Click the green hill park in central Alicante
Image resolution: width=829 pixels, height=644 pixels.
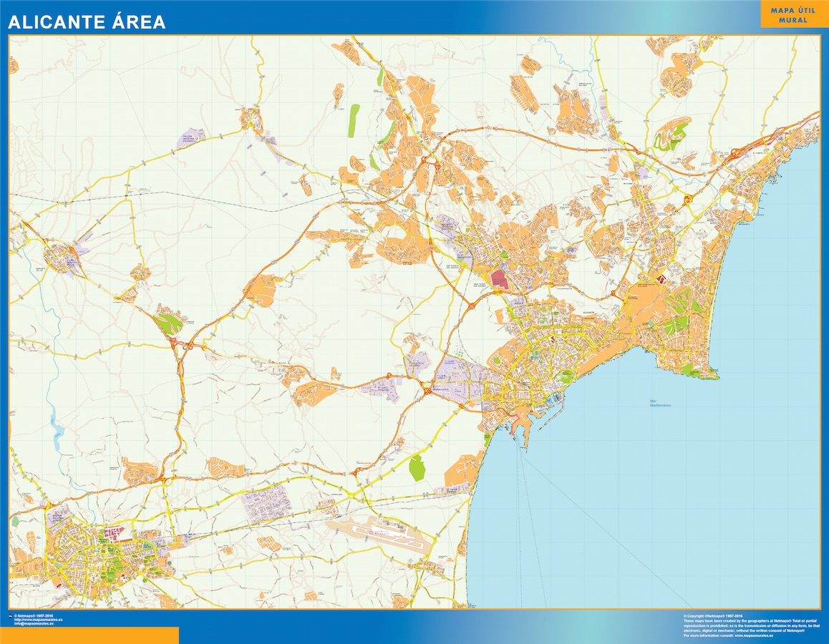(x=567, y=376)
